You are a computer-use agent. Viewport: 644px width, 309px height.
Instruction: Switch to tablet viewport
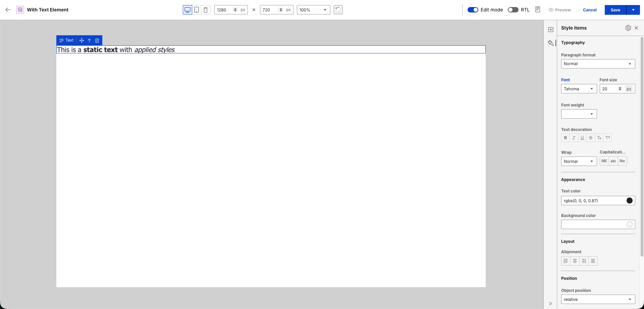pos(197,10)
